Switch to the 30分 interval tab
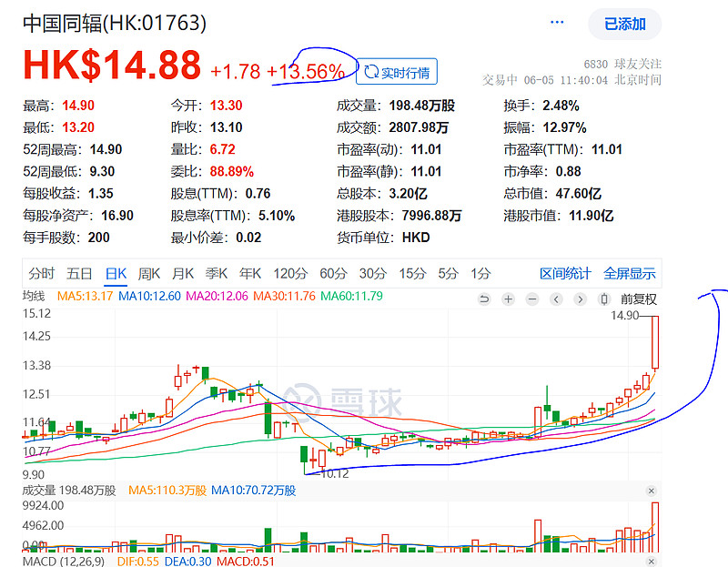 coord(373,274)
